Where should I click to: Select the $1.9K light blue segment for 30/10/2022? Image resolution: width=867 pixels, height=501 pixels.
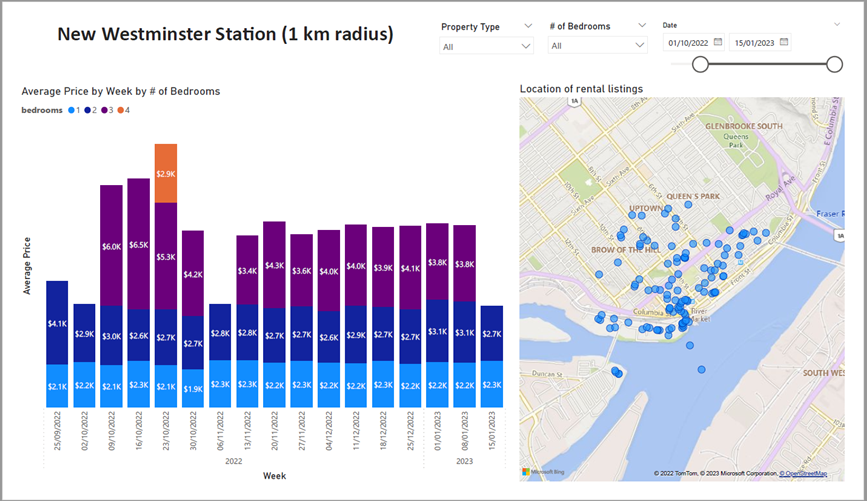193,388
